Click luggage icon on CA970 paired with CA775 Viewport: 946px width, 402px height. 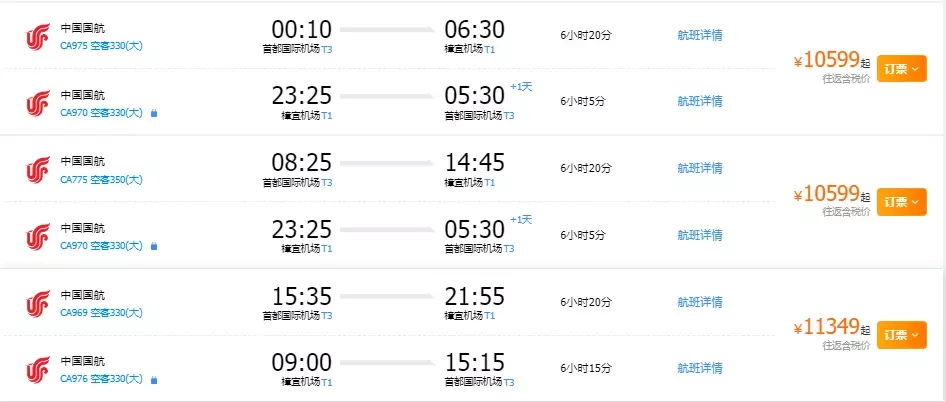pyautogui.click(x=154, y=246)
